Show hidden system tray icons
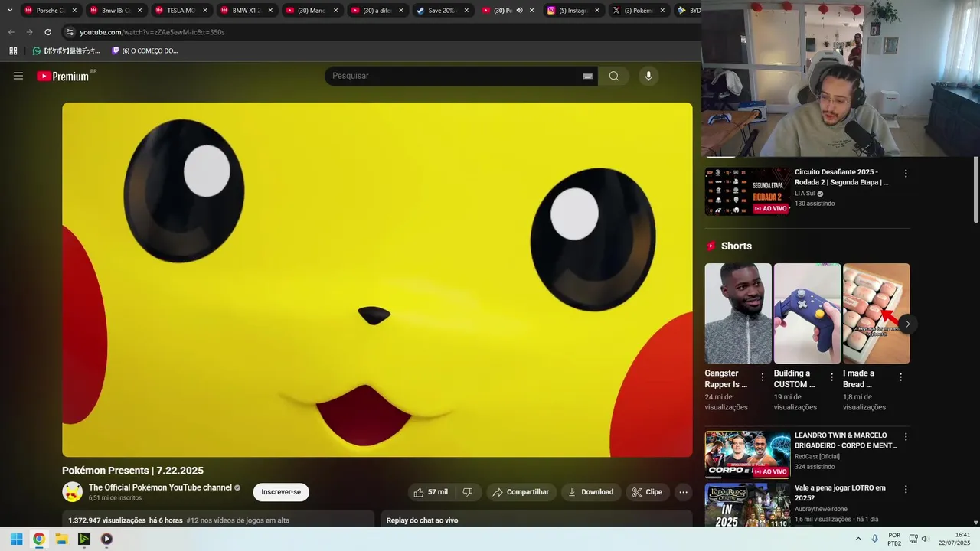Screen dimensions: 980x551 [x=858, y=539]
